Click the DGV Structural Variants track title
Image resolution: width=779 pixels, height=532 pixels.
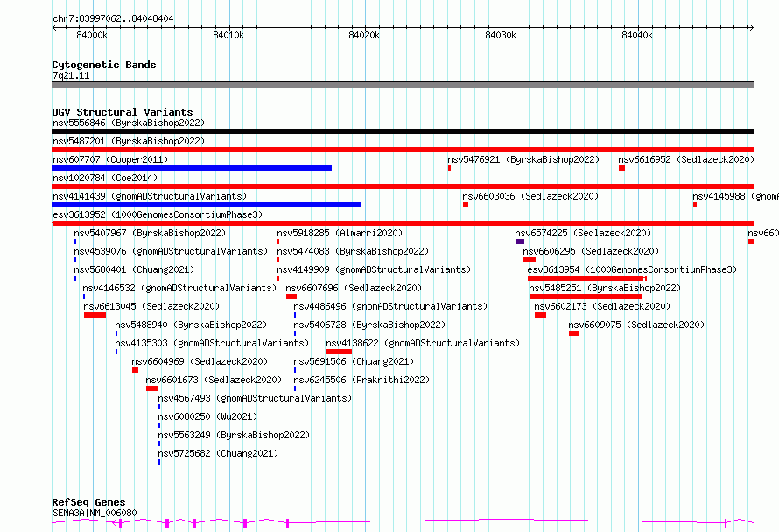click(x=123, y=112)
